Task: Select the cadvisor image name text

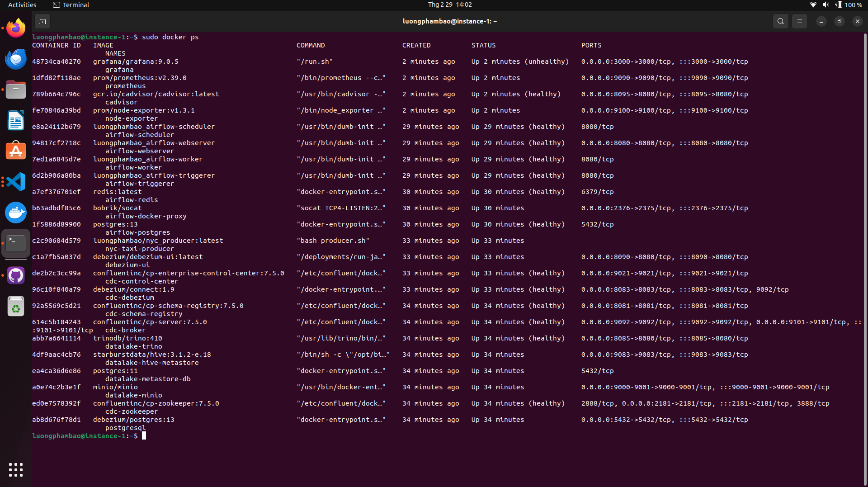Action: pyautogui.click(x=156, y=94)
